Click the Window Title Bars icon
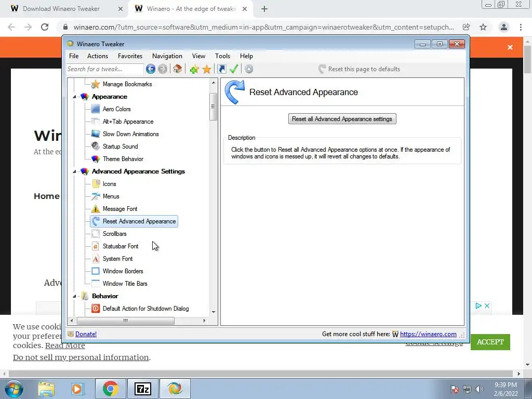Image resolution: width=532 pixels, height=399 pixels. 96,284
